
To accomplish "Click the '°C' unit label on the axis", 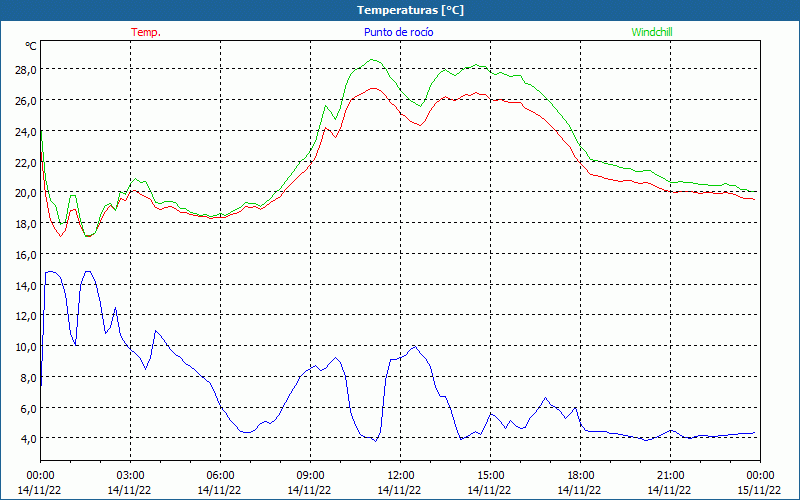I will coord(31,46).
